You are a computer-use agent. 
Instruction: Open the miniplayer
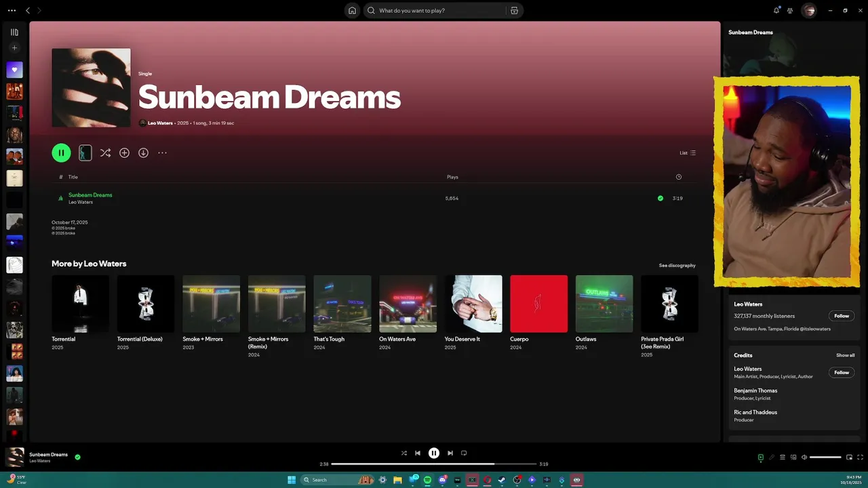(849, 457)
